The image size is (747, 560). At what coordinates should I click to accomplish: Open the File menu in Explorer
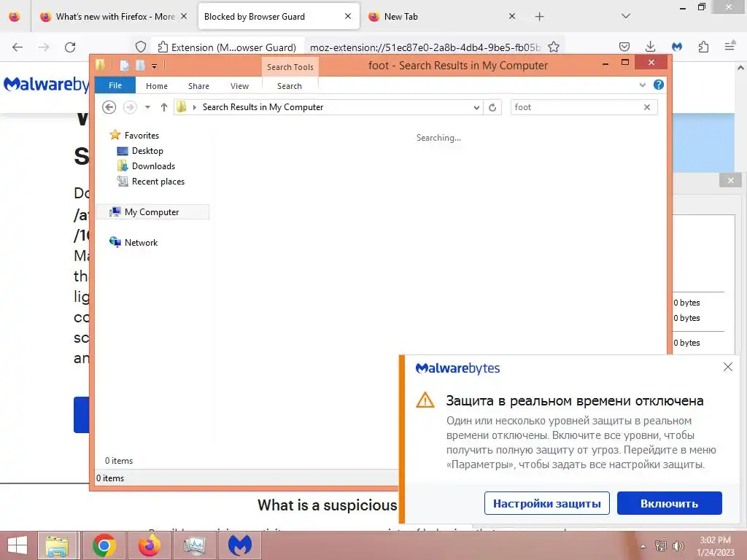pyautogui.click(x=115, y=86)
